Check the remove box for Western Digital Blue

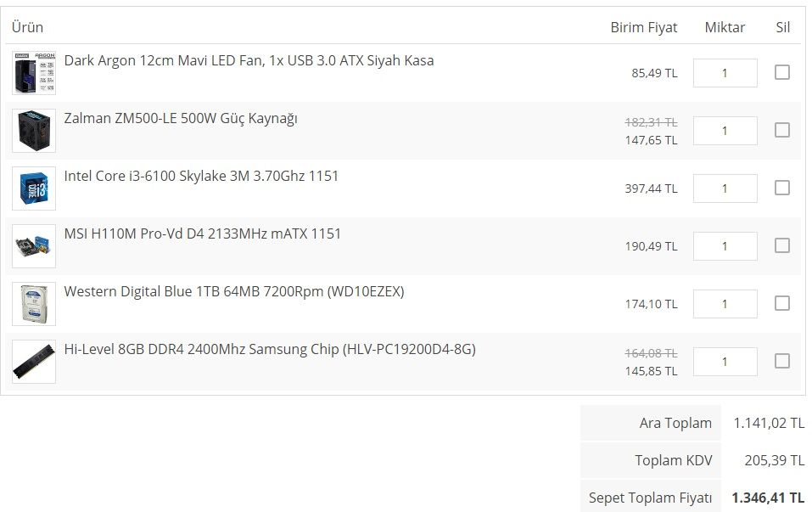click(x=781, y=303)
